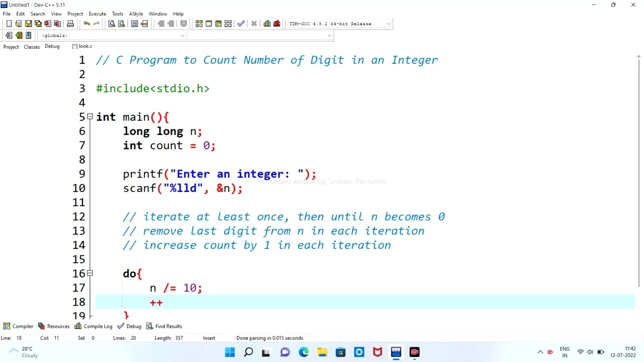Screen dimensions: 644x362
Task: Click the red bug toolbar icon
Action: pyautogui.click(x=277, y=24)
